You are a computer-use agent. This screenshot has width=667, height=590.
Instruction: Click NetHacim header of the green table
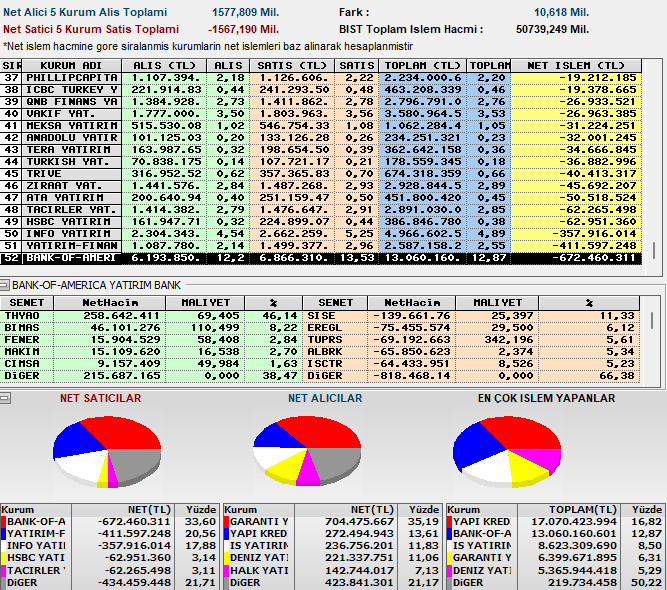(x=110, y=303)
